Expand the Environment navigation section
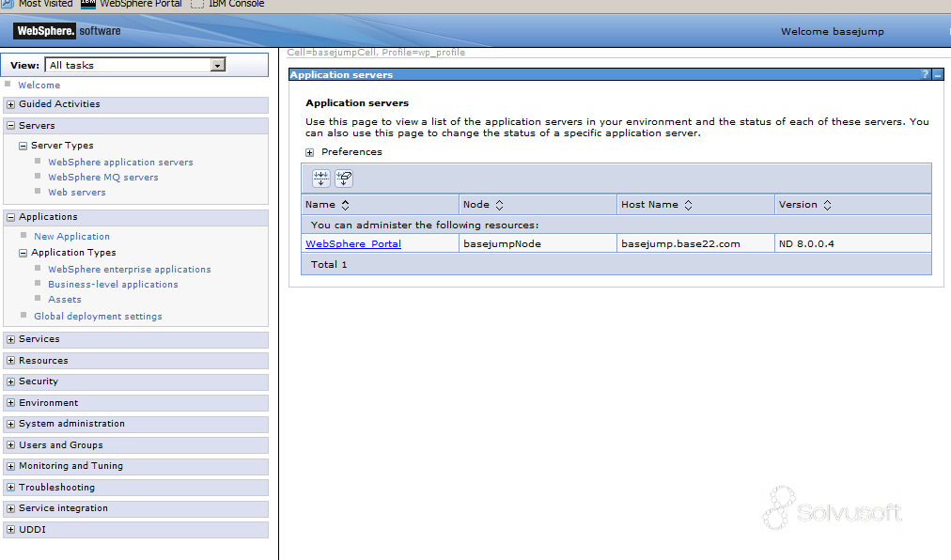The width and height of the screenshot is (951, 560). tap(11, 403)
